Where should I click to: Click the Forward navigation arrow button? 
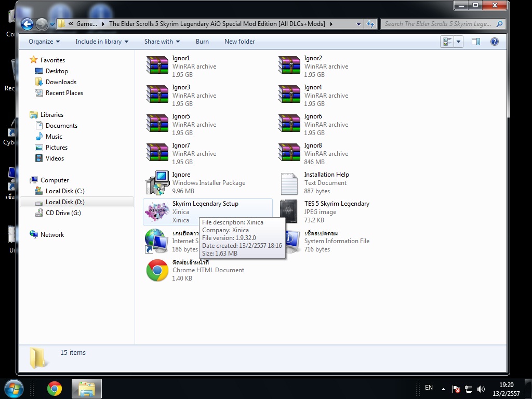coord(42,24)
